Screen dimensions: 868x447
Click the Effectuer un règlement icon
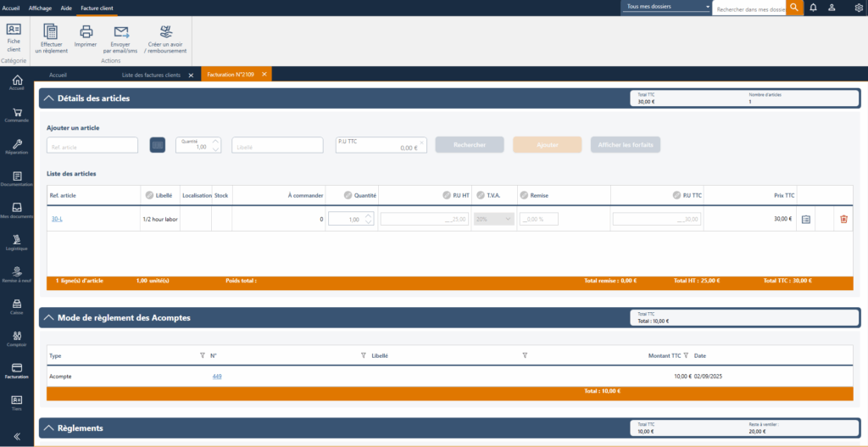click(51, 33)
